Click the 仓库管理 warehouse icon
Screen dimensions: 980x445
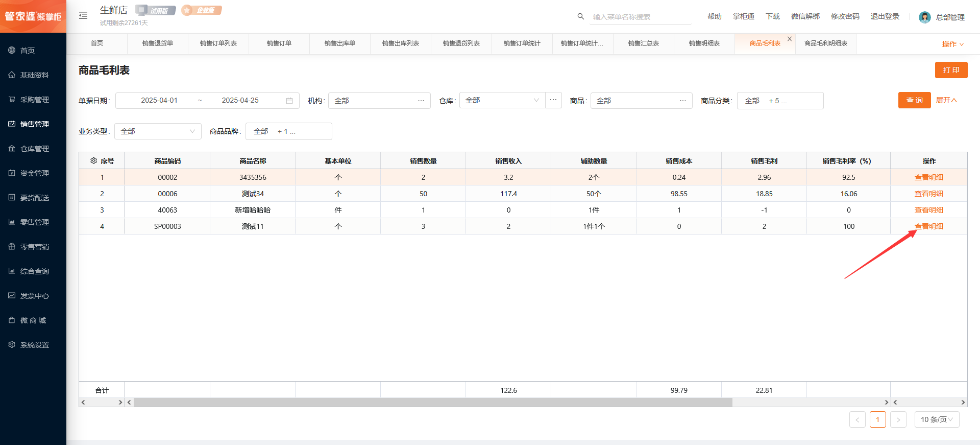pos(12,148)
